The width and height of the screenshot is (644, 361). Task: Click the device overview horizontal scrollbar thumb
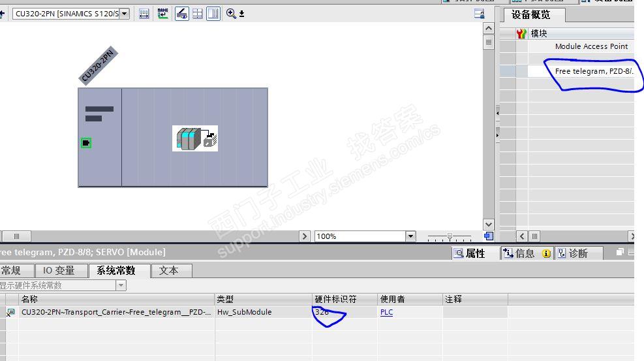[535, 236]
